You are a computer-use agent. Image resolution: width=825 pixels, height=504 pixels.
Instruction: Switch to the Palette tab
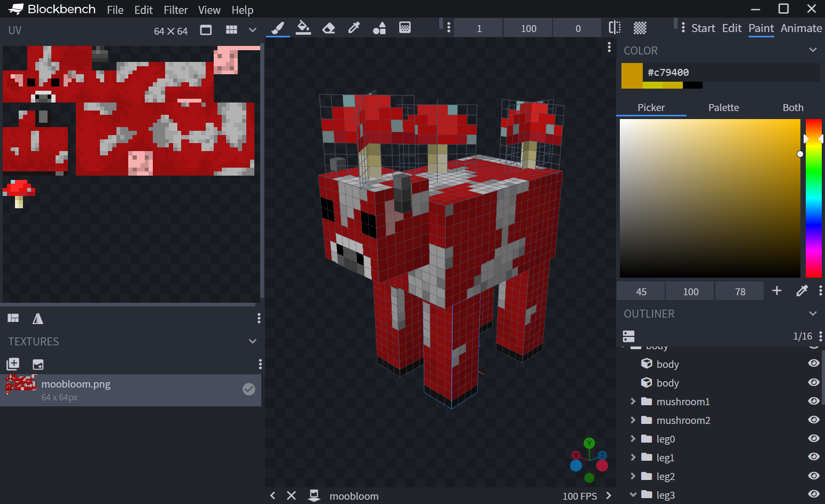(723, 107)
